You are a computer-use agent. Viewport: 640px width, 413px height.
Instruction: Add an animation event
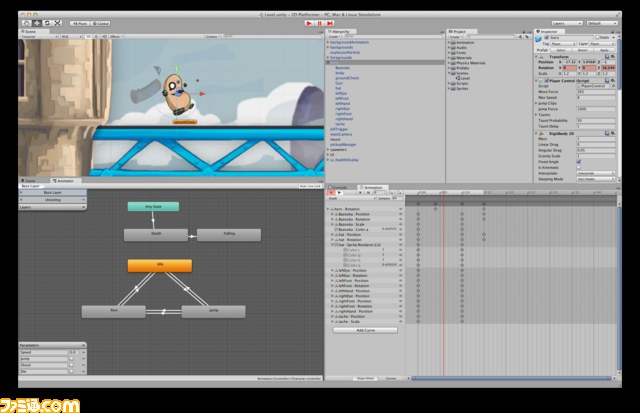399,193
